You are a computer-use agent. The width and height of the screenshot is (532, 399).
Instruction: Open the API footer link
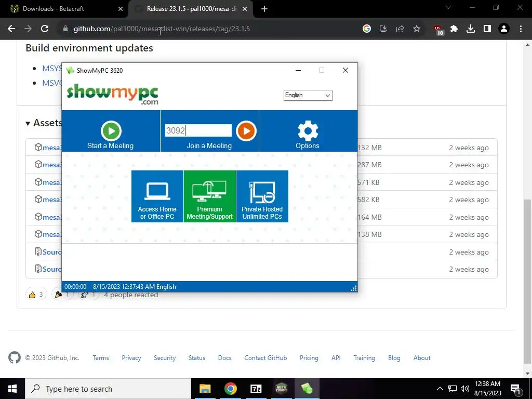click(x=336, y=358)
